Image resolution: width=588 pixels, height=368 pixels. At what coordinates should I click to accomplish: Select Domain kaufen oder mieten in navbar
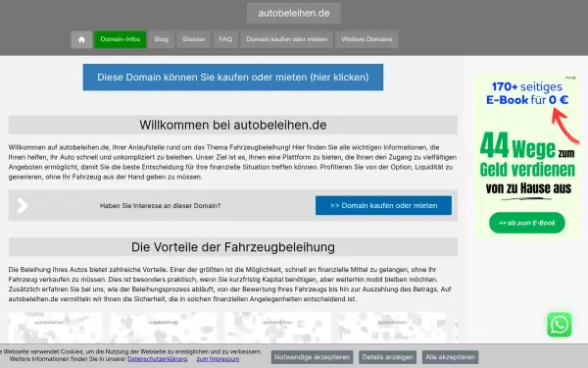287,39
